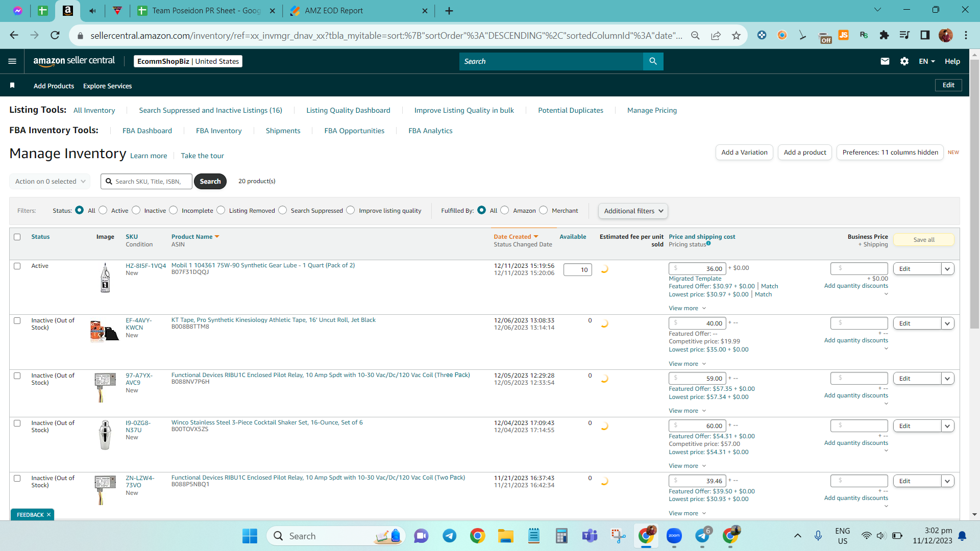Click the Save all button
Viewport: 980px width, 551px height.
coord(924,240)
